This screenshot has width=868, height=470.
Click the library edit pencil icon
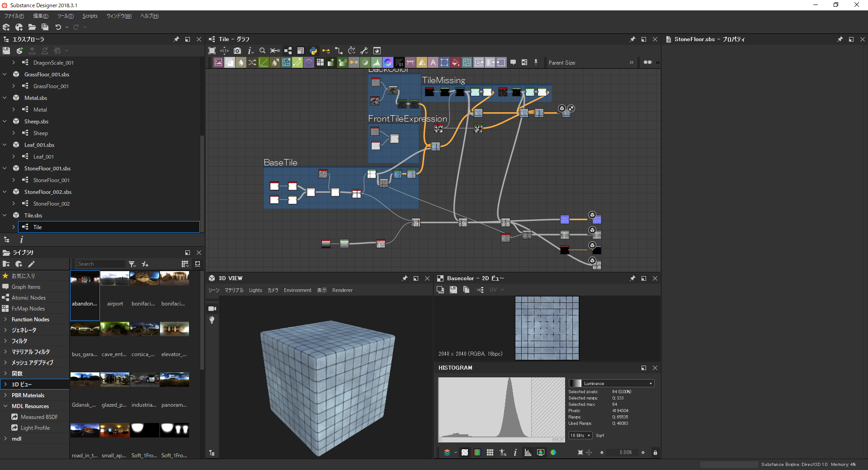(x=31, y=264)
